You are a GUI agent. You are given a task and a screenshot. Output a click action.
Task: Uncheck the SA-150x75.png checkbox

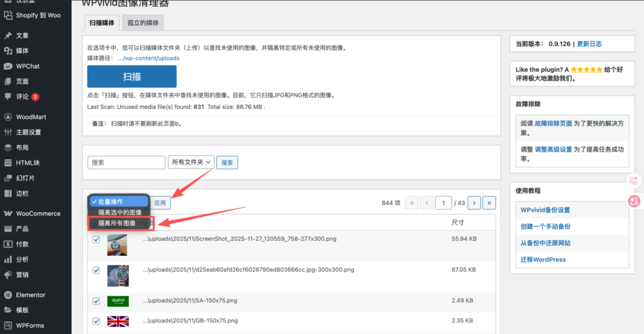point(96,301)
